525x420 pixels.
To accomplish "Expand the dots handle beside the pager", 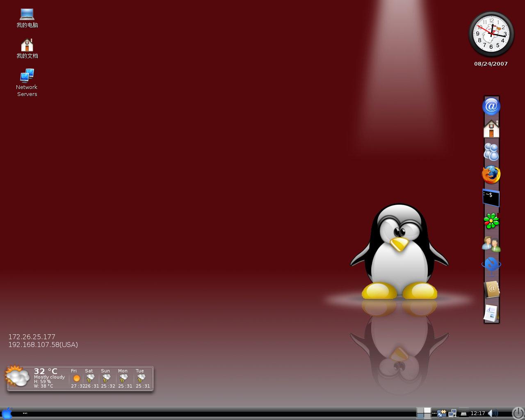I will [x=434, y=413].
